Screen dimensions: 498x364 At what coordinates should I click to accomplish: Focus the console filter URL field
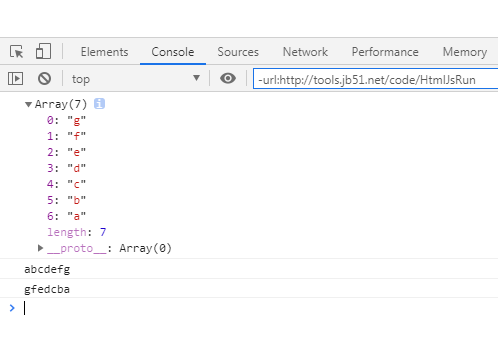376,79
